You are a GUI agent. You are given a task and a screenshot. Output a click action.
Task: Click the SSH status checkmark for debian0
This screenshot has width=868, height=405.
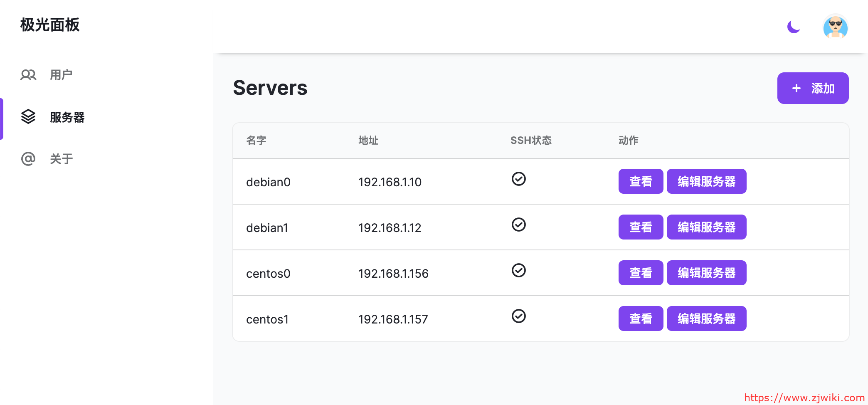[518, 179]
